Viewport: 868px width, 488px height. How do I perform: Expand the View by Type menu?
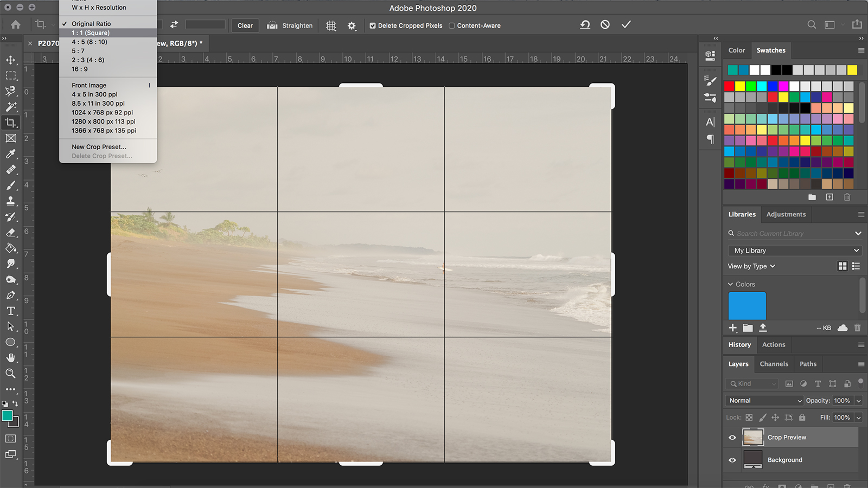(751, 266)
